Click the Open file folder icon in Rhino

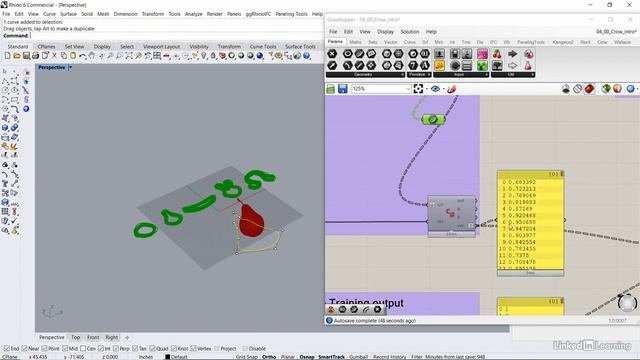pos(17,56)
